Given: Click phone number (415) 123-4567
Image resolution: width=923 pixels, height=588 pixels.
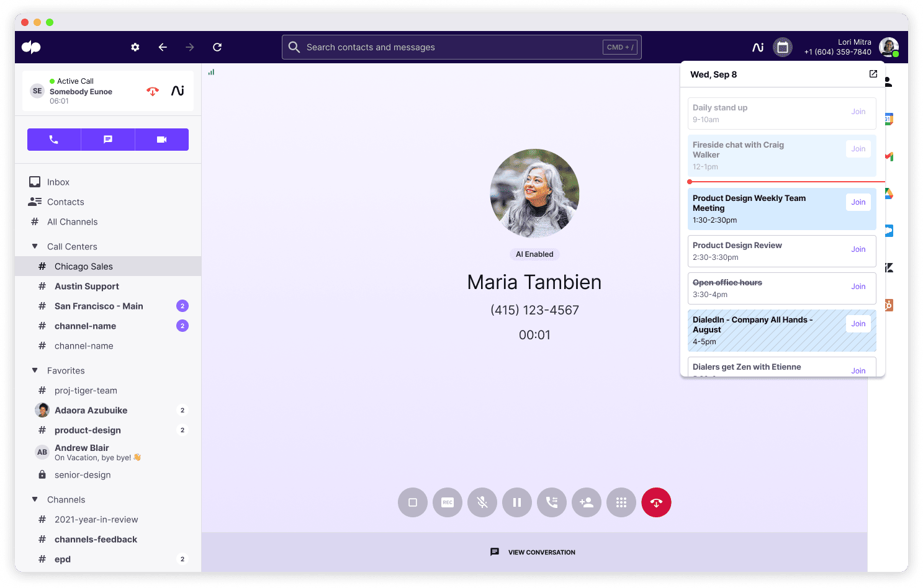Looking at the screenshot, I should pyautogui.click(x=534, y=310).
